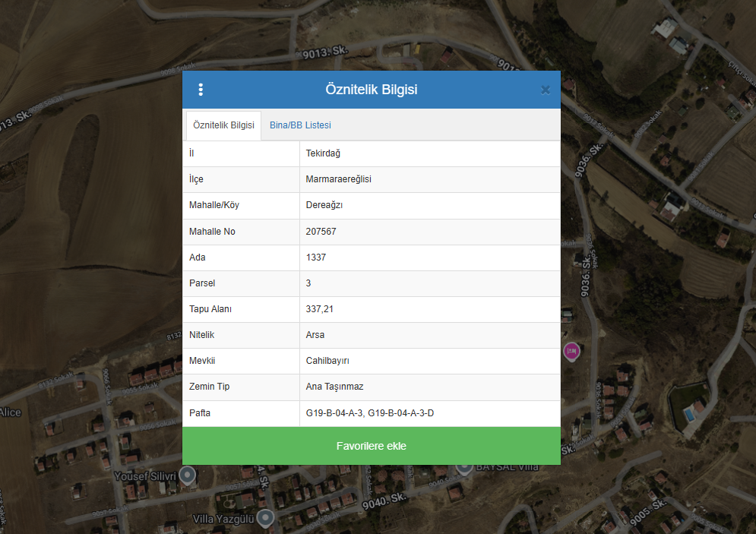
Task: Click the Yousef Silivri map pin
Action: click(187, 476)
